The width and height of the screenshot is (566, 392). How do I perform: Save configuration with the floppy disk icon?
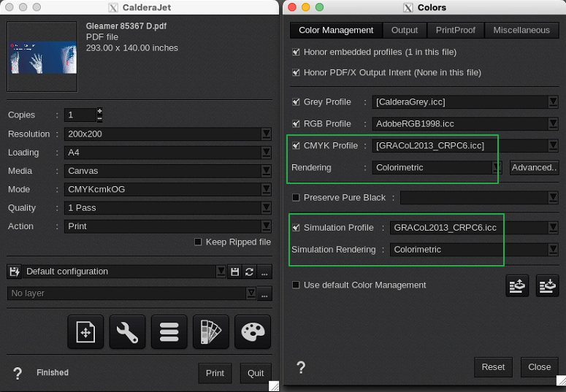pyautogui.click(x=234, y=272)
